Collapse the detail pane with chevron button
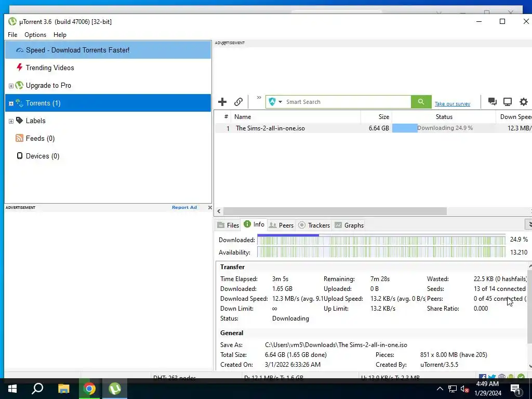This screenshot has height=399, width=532. [529, 224]
